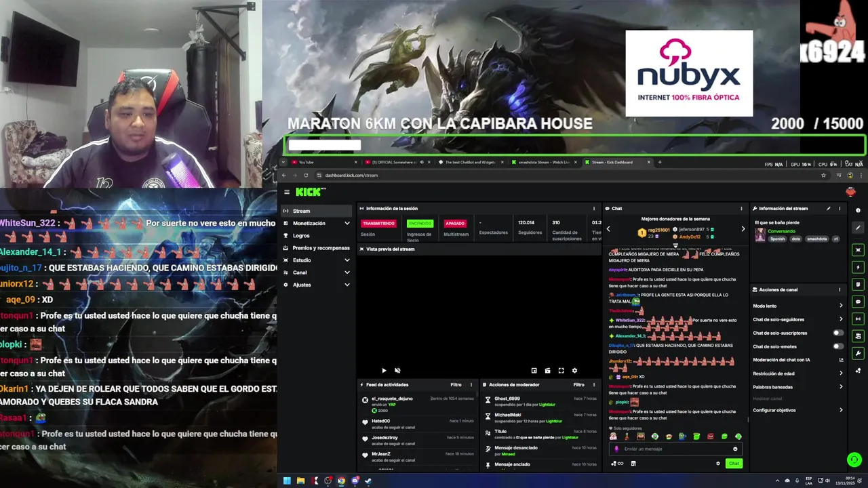Open Restricción de edad options
Viewport: 868px width, 488px height.
click(x=798, y=373)
